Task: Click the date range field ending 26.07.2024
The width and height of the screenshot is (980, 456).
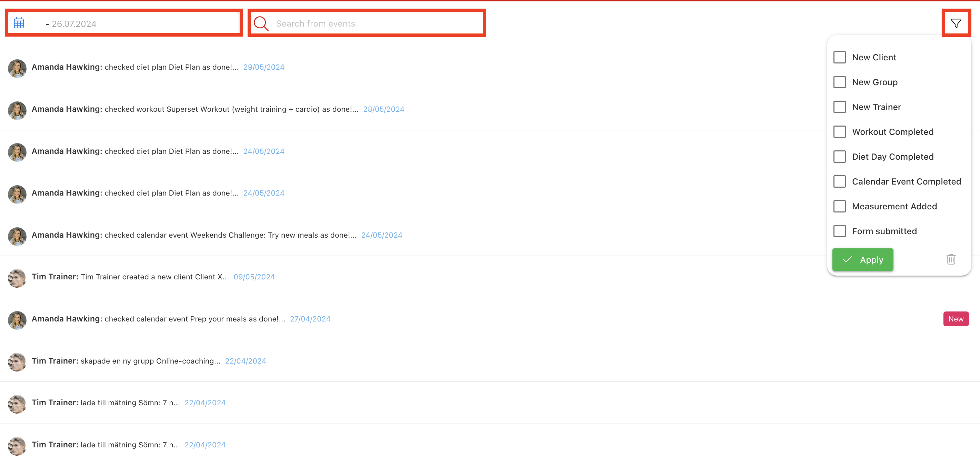Action: click(x=124, y=23)
